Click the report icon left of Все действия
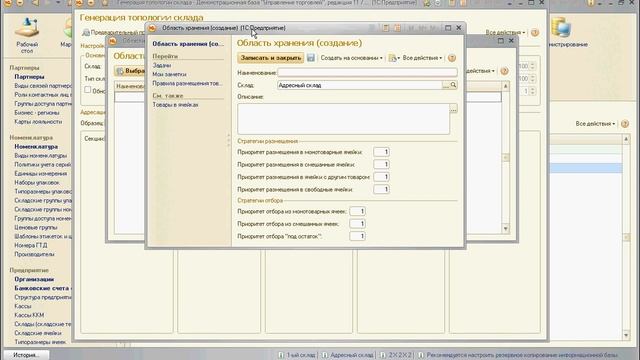The width and height of the screenshot is (640, 360). pos(393,58)
